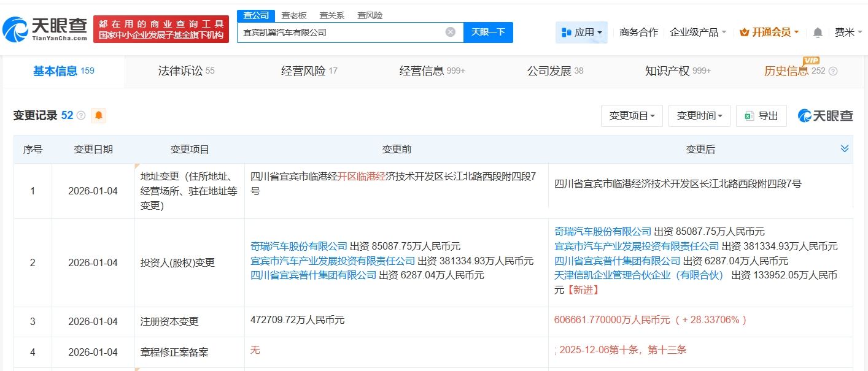Click help question mark next to 52
The height and width of the screenshot is (371, 868).
point(81,115)
